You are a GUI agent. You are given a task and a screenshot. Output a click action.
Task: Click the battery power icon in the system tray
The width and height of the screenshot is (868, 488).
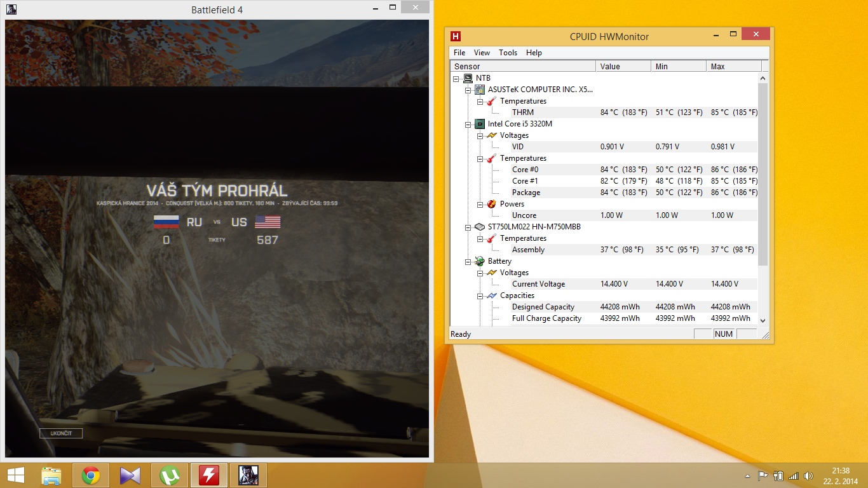point(778,475)
